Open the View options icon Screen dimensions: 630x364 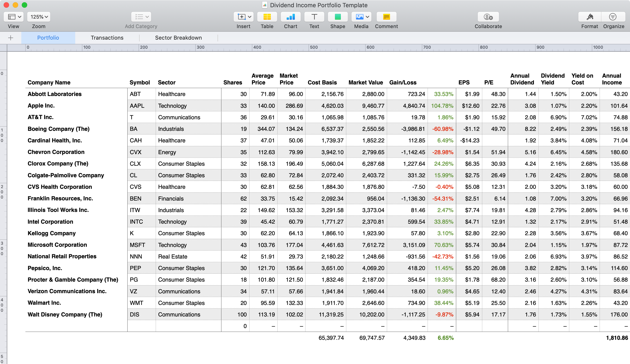pos(12,17)
